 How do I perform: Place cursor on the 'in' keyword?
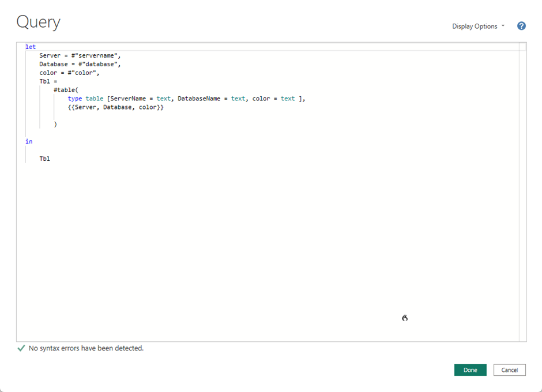(x=29, y=141)
